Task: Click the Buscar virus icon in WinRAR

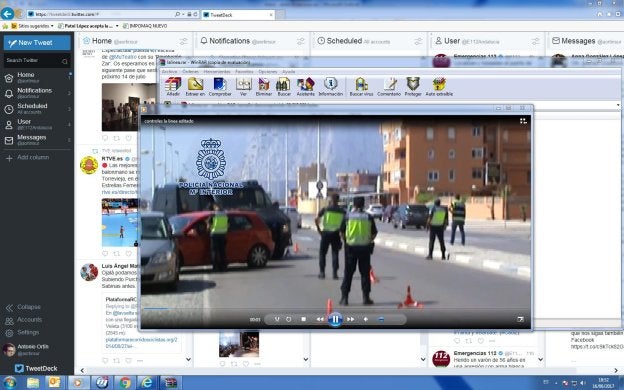Action: point(361,87)
